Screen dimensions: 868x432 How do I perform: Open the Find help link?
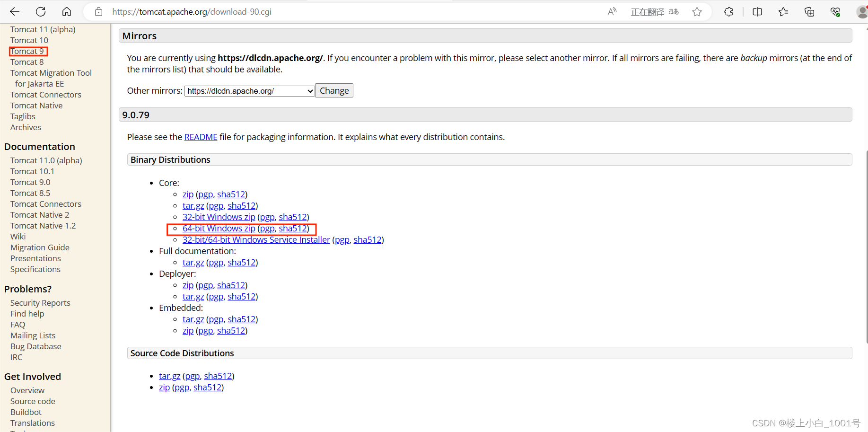(27, 314)
